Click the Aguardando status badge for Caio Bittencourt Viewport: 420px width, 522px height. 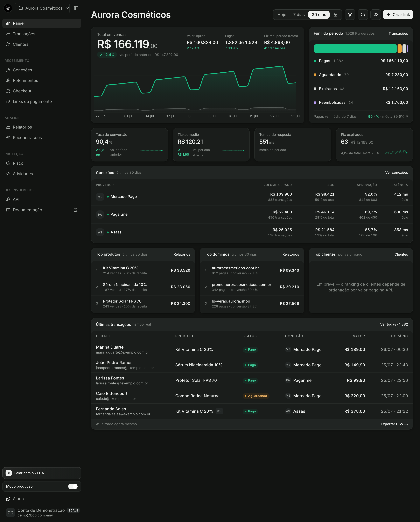tap(256, 396)
